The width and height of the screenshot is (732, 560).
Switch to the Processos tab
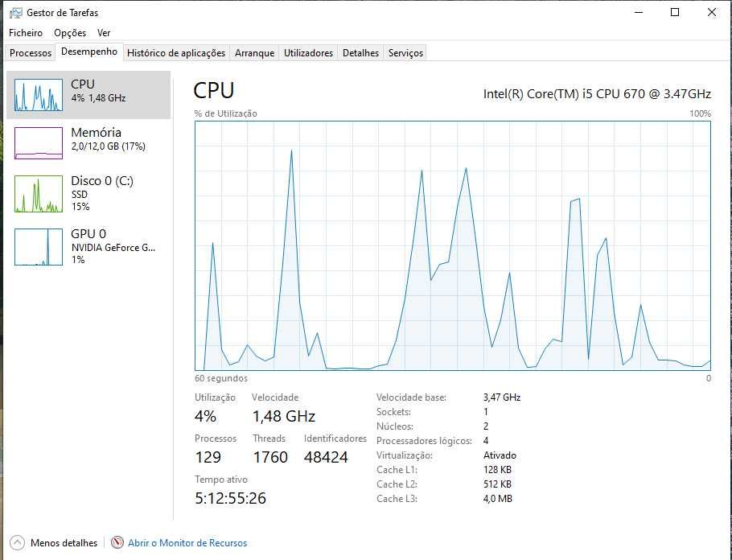click(31, 53)
